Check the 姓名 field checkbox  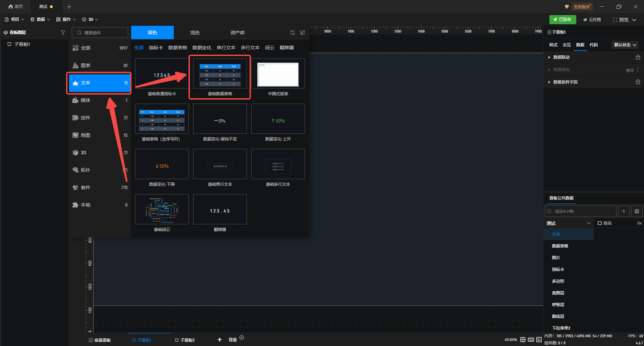[600, 223]
